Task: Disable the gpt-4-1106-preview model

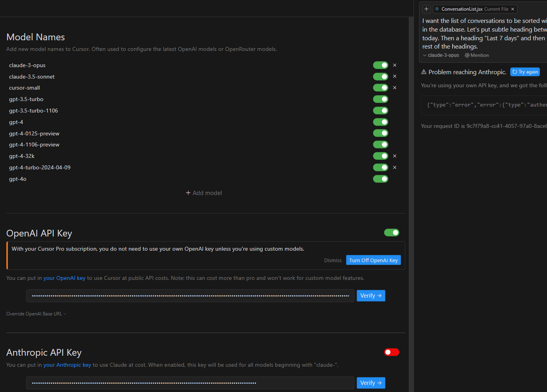Action: tap(381, 144)
